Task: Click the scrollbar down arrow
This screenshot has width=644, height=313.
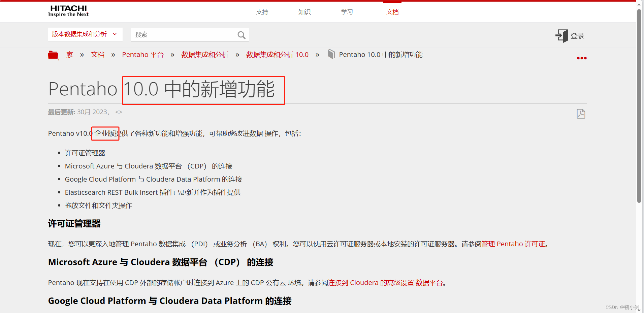Action: coord(639,310)
